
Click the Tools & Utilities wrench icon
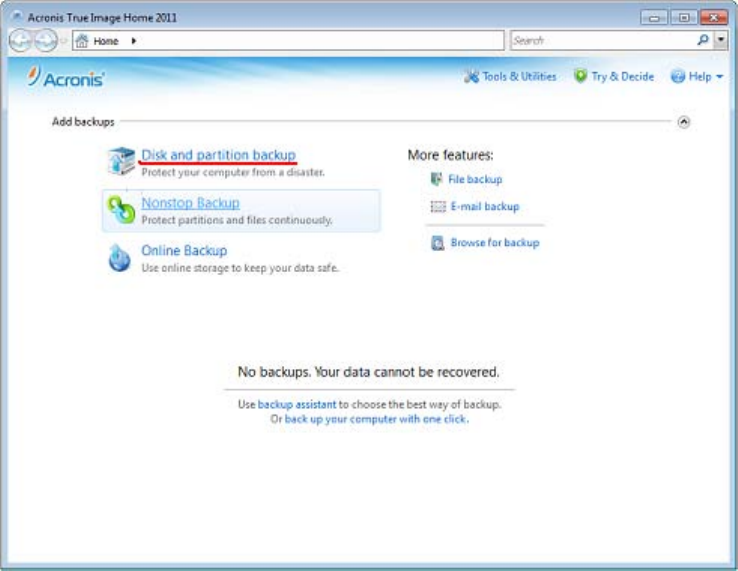471,76
